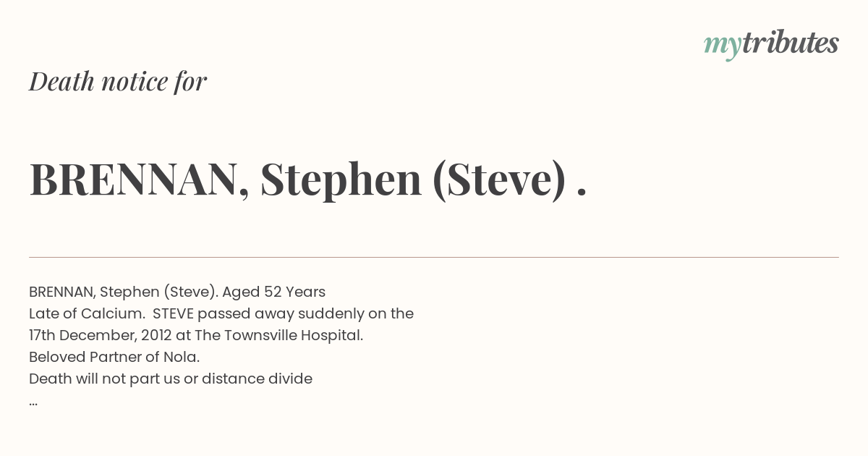Click the mytributes logo
The height and width of the screenshot is (456, 868).
point(771,44)
